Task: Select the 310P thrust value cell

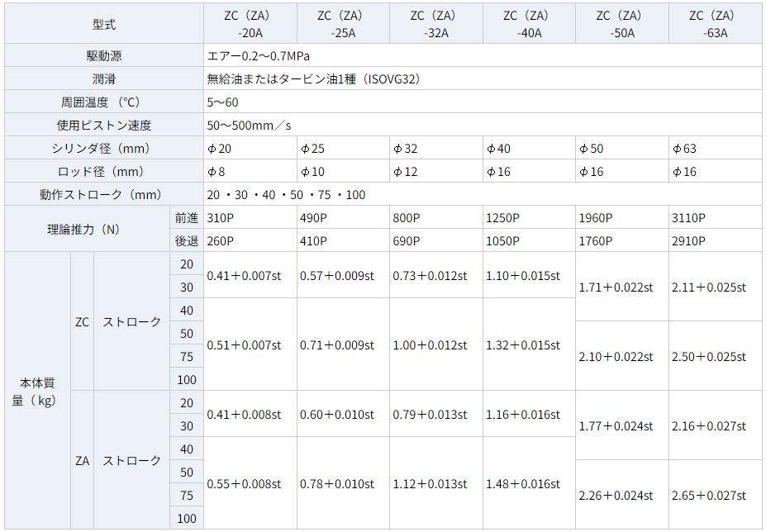Action: [250, 218]
